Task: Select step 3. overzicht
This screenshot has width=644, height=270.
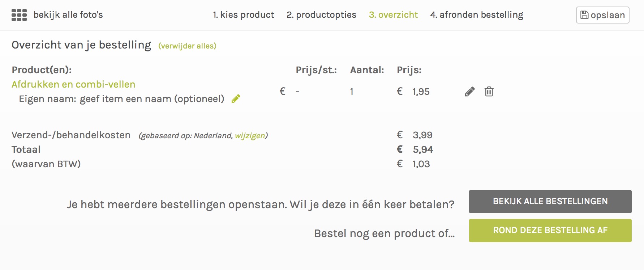Action: pyautogui.click(x=393, y=15)
